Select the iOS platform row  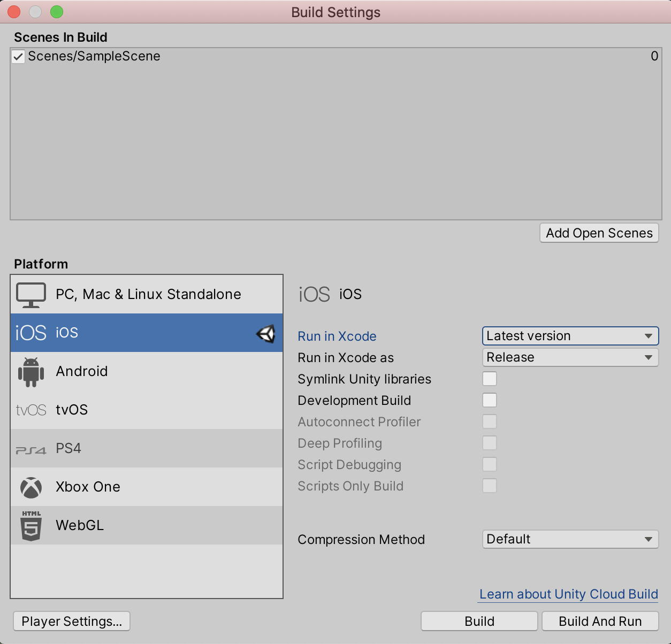147,333
